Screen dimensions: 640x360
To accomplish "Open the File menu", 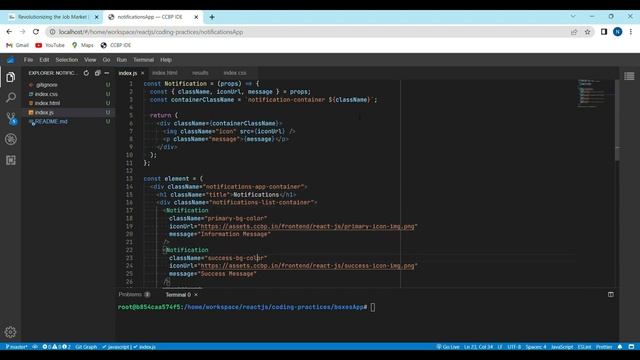I will click(28, 60).
